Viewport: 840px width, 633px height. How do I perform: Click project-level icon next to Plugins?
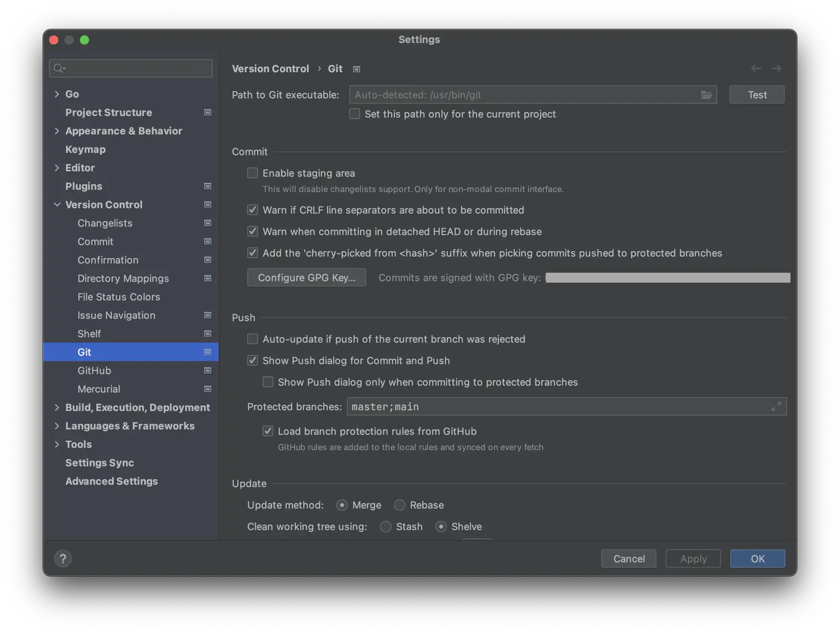[208, 186]
